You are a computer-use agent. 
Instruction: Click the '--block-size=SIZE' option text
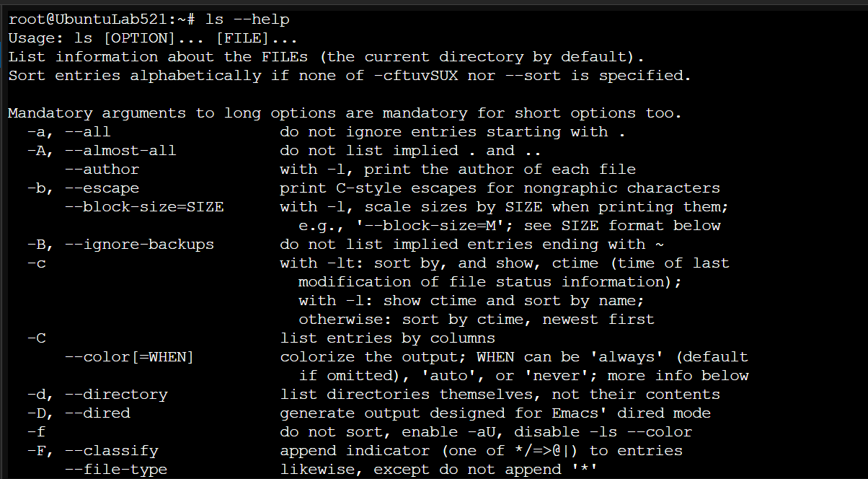[x=144, y=207]
